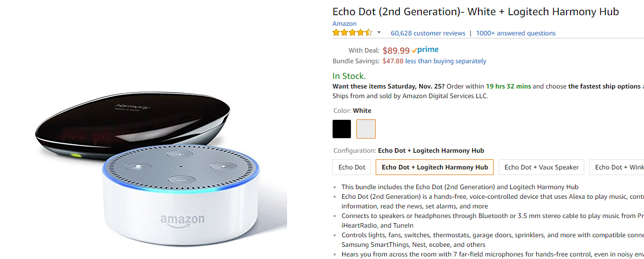The image size is (644, 259).
Task: Select the black color swatch
Action: (342, 129)
